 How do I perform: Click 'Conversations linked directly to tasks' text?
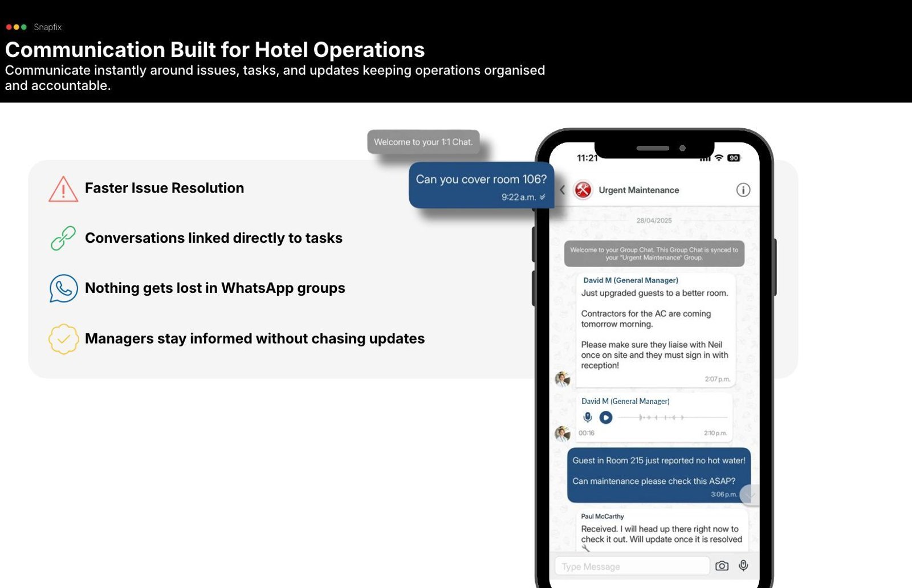(x=214, y=238)
